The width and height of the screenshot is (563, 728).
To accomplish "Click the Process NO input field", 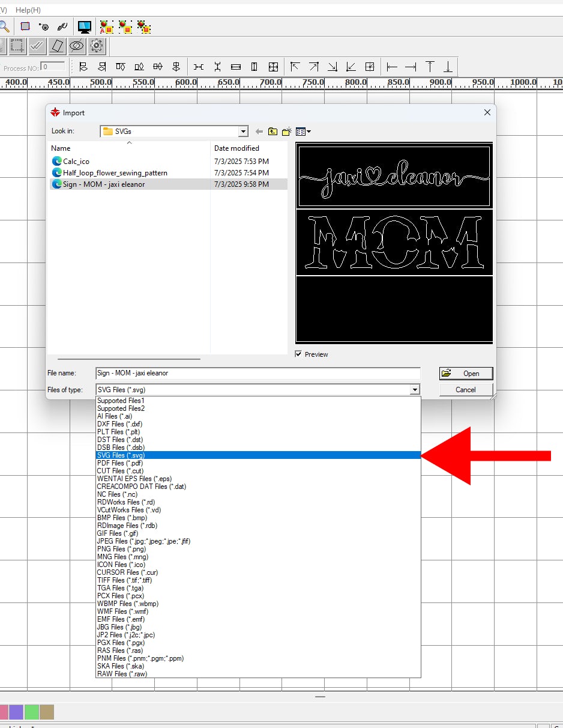I will point(53,67).
